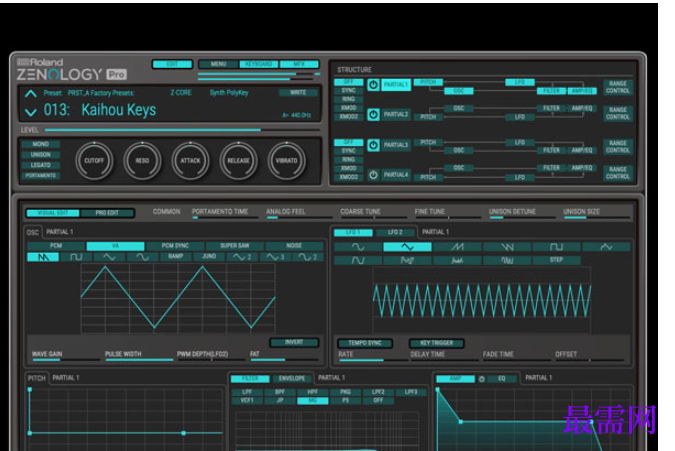Select SUPER SAW oscillator type
Screen dimensions: 675x451
click(235, 246)
